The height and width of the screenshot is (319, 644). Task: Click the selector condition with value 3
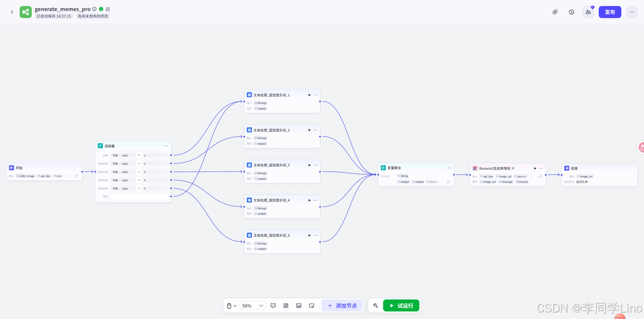(139, 172)
